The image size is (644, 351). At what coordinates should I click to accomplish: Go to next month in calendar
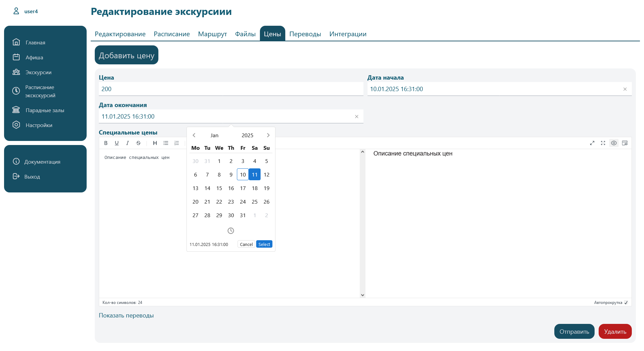click(268, 135)
